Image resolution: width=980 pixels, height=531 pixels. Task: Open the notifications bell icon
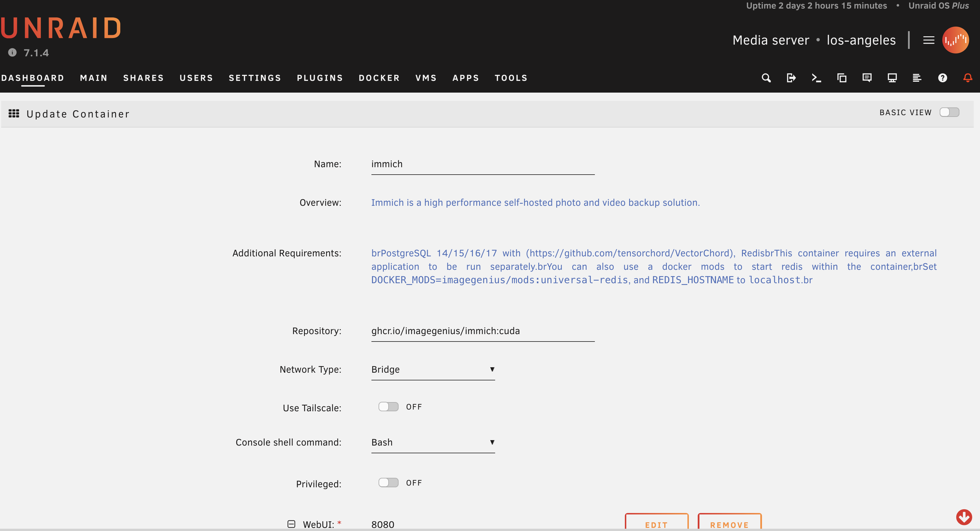pos(967,78)
